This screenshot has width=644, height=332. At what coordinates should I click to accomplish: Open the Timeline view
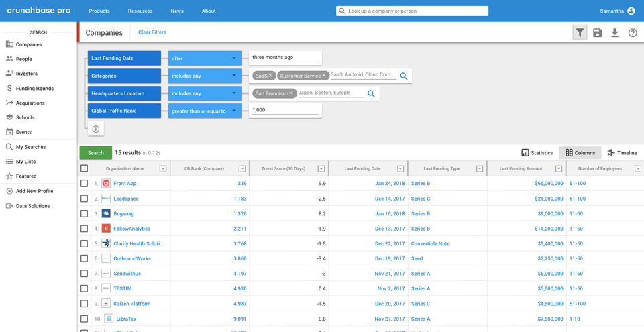tap(623, 153)
